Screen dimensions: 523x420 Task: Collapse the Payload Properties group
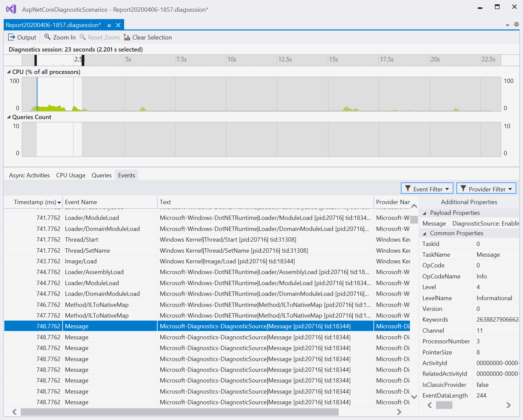pyautogui.click(x=424, y=213)
